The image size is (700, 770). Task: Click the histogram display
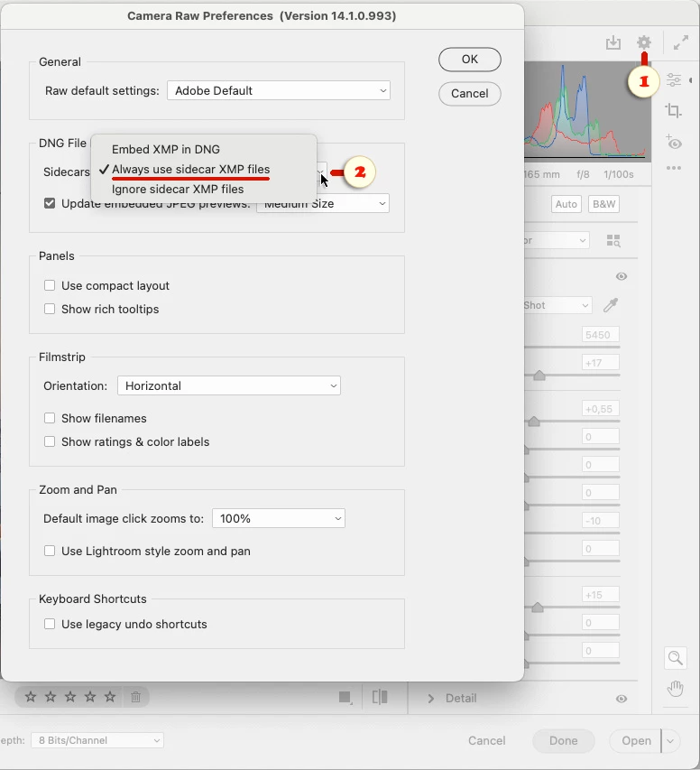coord(587,111)
